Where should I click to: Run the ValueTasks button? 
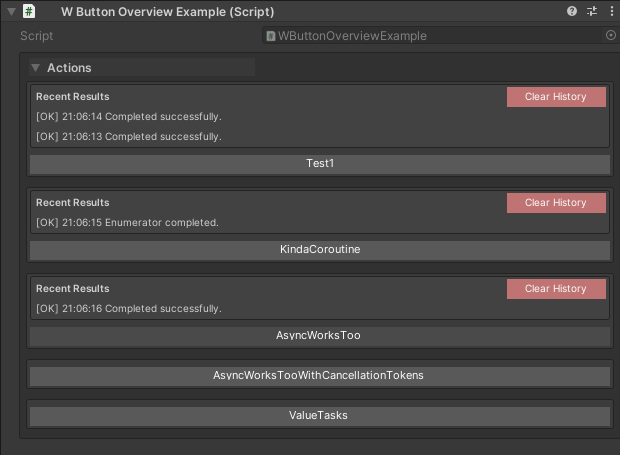320,416
